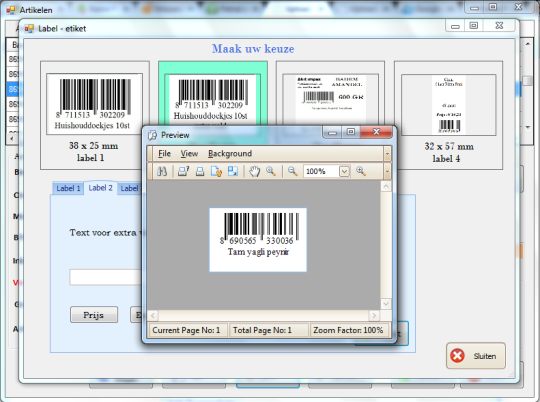540x402 pixels.
Task: Close the Preview window
Action: [376, 132]
